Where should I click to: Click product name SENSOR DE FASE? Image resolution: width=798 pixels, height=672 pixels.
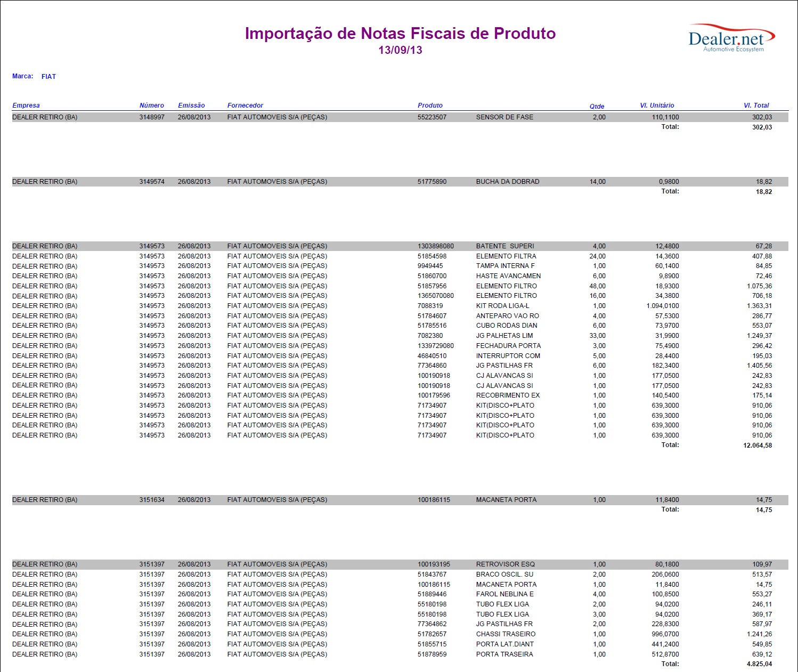504,117
